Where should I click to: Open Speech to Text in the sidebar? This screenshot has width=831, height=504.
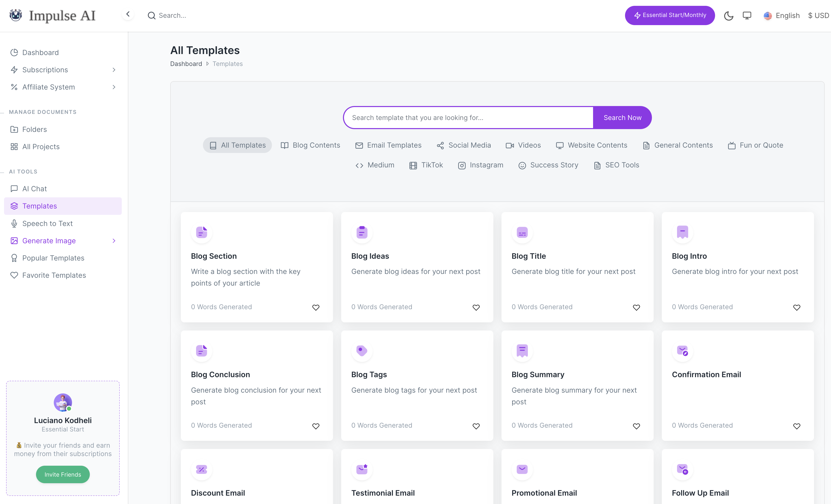pos(63,223)
